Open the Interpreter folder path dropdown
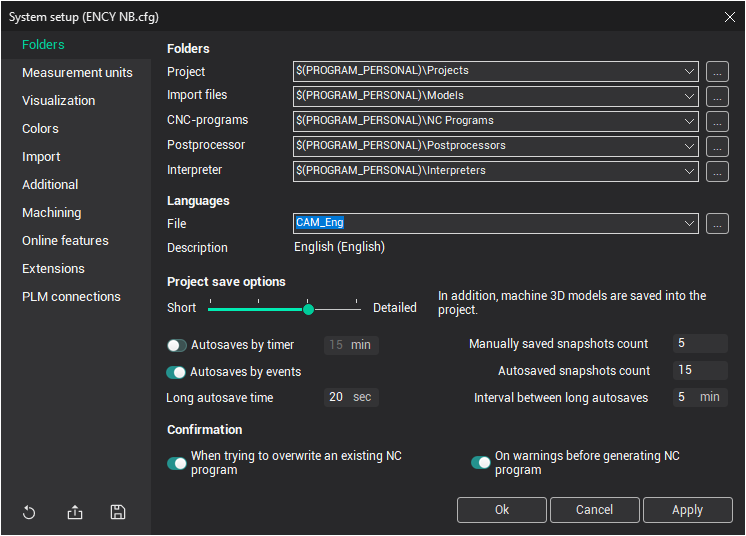This screenshot has height=536, width=746. pyautogui.click(x=689, y=171)
